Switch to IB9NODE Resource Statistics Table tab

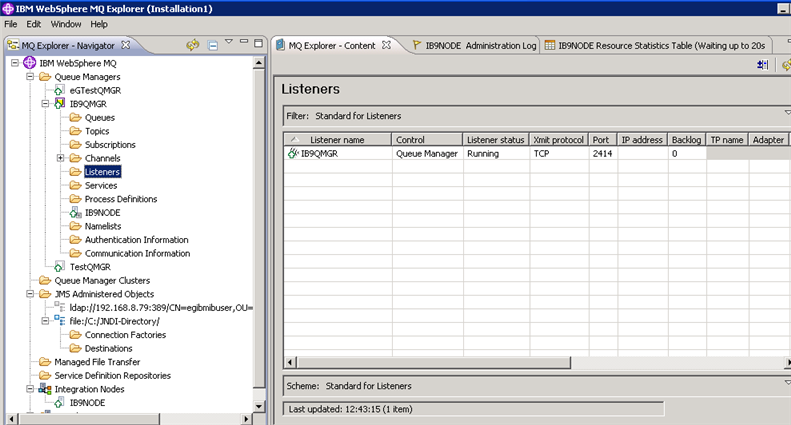pyautogui.click(x=655, y=45)
